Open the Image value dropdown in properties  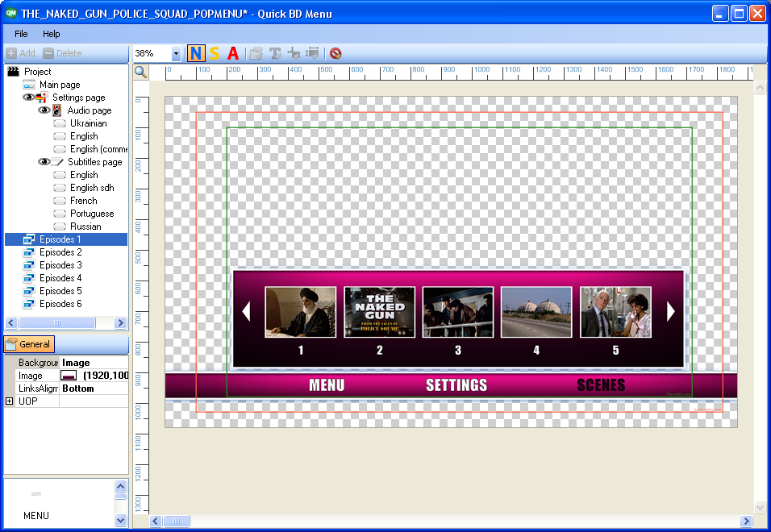tap(121, 375)
